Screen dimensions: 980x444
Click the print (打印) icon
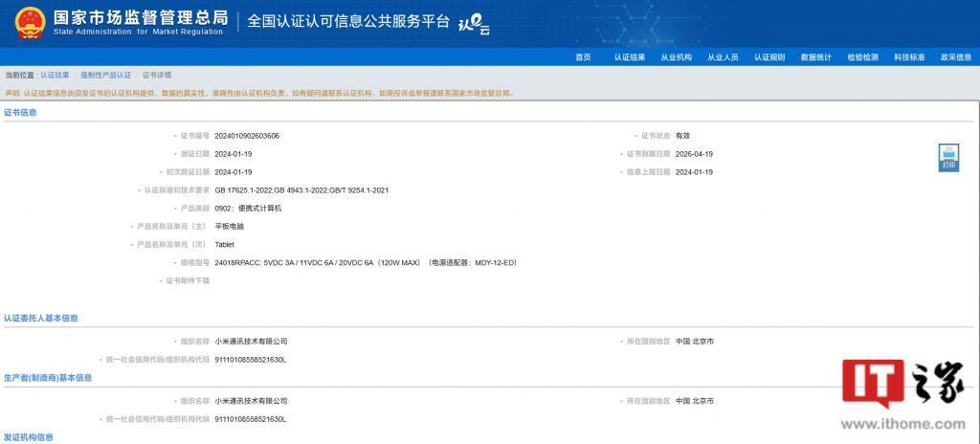click(x=948, y=158)
